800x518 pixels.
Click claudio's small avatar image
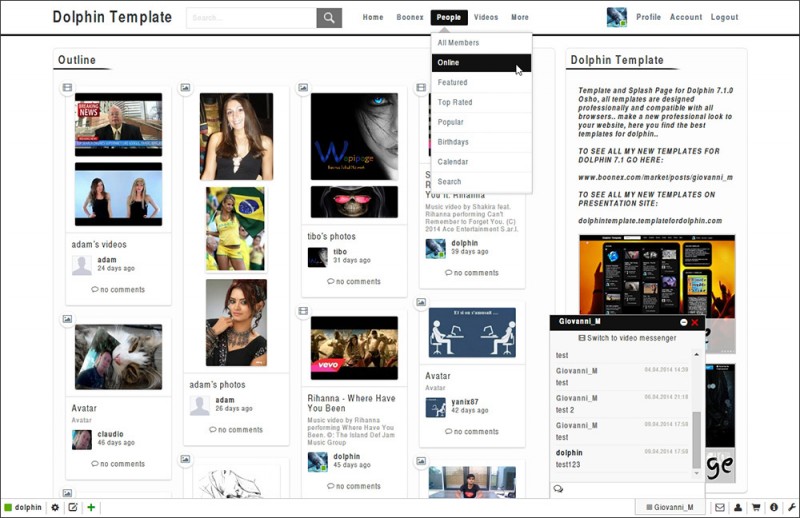tap(82, 439)
